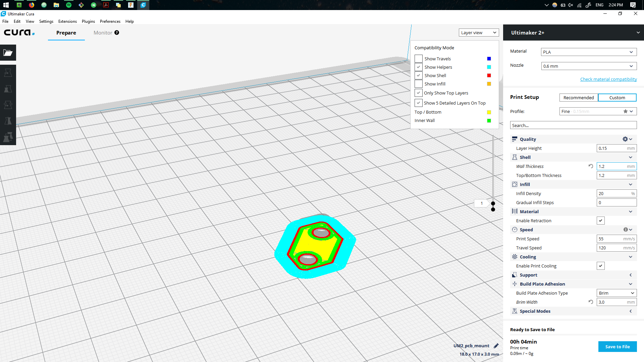644x362 pixels.
Task: Toggle the Enable Retraction checkbox
Action: 600,221
